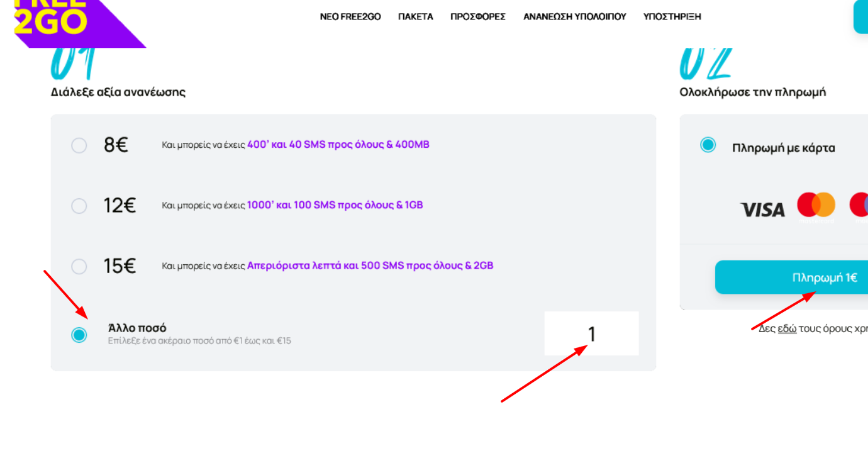Click the Mastercard logo
The image size is (868, 458).
click(816, 205)
